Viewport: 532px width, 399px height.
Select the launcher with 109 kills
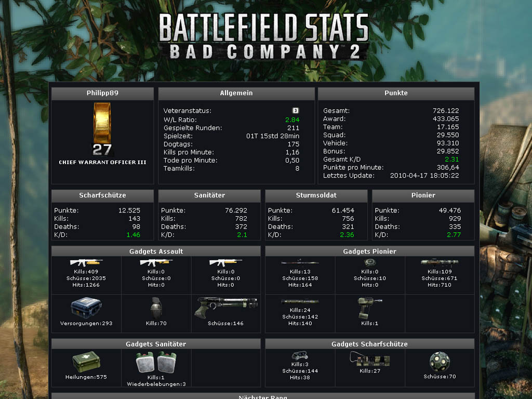click(x=440, y=263)
